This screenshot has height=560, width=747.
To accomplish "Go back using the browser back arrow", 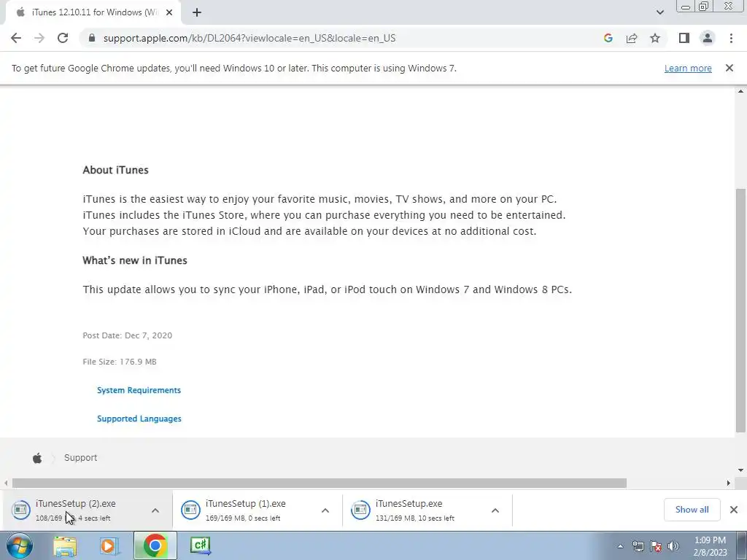I will click(16, 38).
